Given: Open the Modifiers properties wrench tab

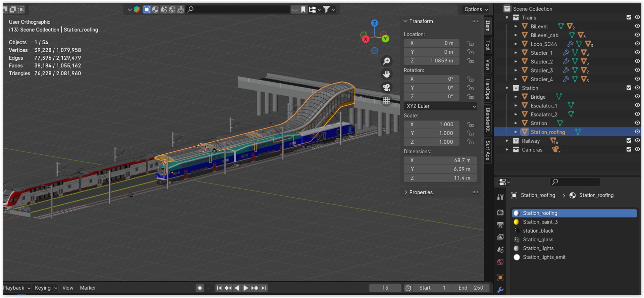Looking at the screenshot, I should 500,290.
